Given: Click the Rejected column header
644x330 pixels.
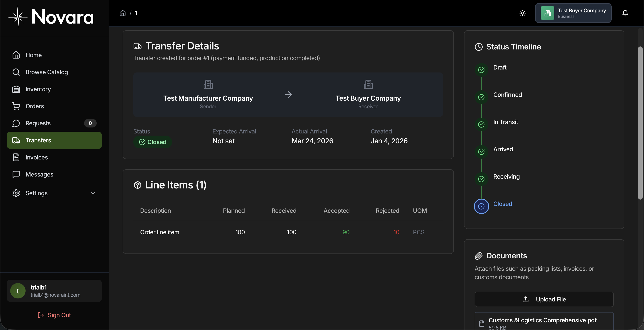Looking at the screenshot, I should click(387, 211).
